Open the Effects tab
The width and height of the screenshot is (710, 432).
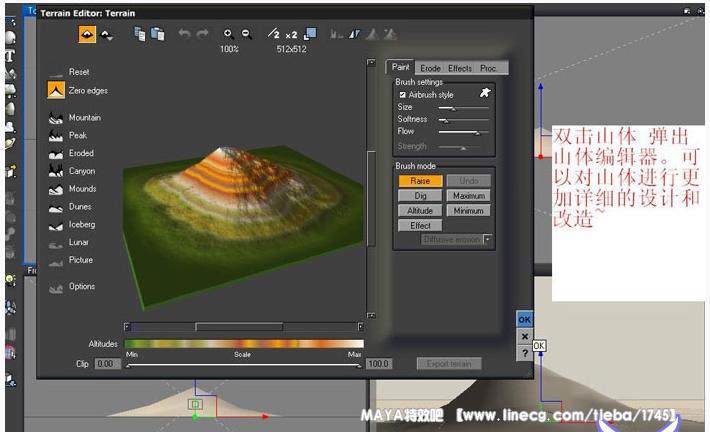click(460, 68)
